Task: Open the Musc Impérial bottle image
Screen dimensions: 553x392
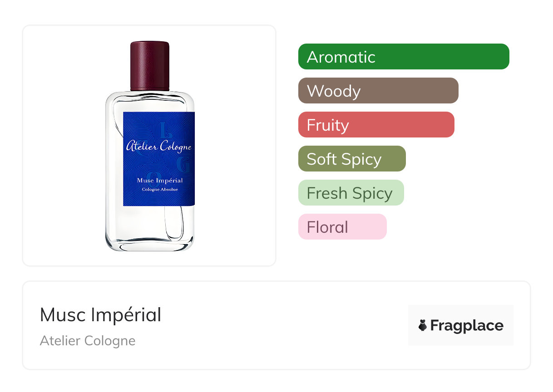Action: coord(150,146)
